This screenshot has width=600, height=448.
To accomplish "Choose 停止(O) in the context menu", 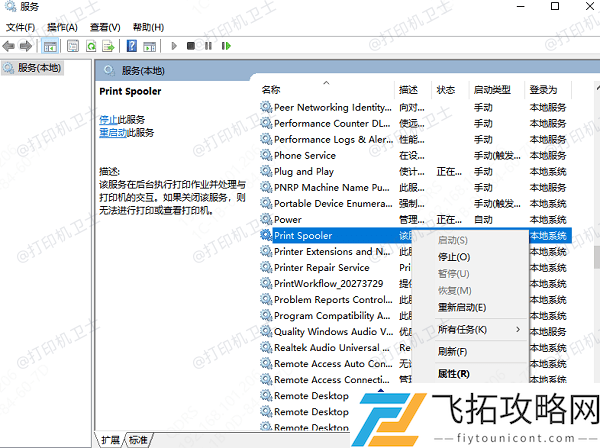I will [454, 257].
